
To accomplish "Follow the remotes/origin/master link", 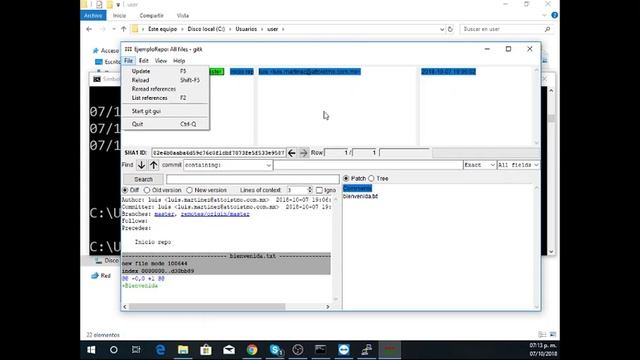I will 215,214.
